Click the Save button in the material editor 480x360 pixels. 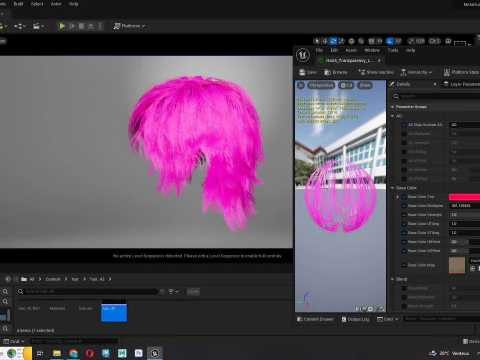click(x=308, y=72)
